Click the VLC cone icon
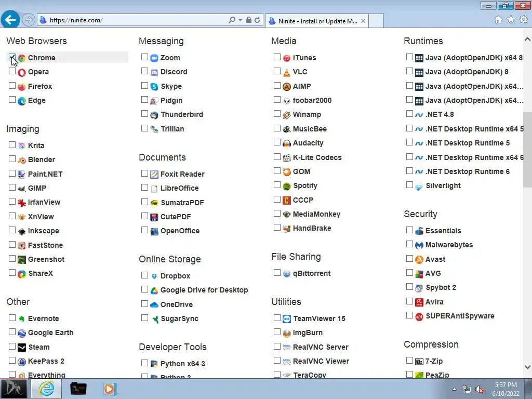This screenshot has height=399, width=532. pyautogui.click(x=287, y=72)
